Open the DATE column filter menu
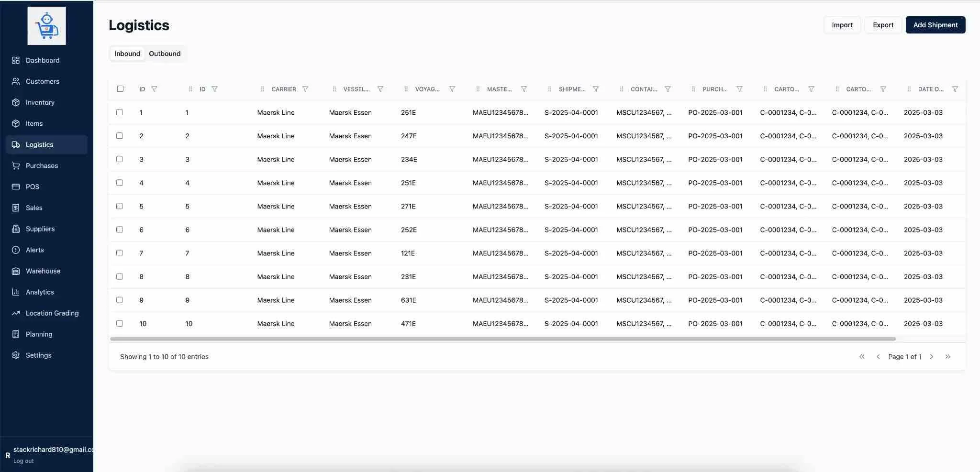This screenshot has width=980, height=472. pyautogui.click(x=955, y=89)
